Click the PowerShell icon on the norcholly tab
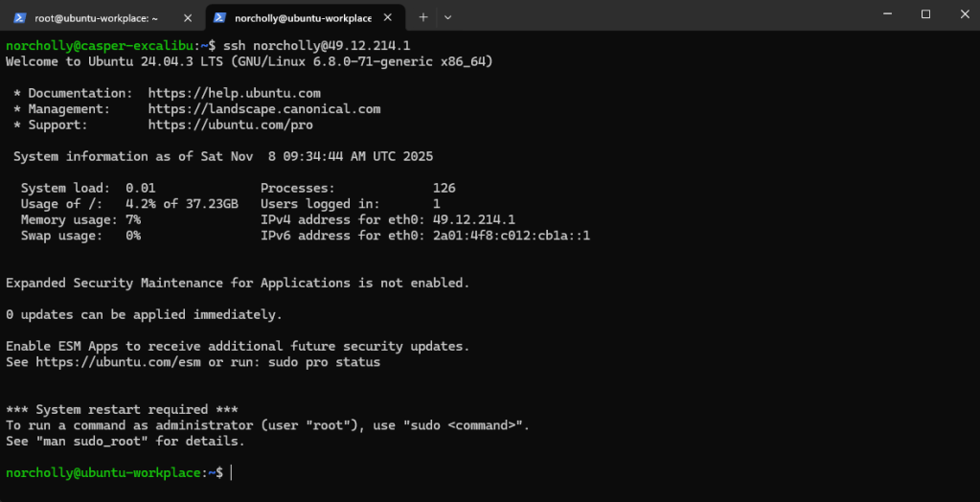980x502 pixels. [219, 16]
